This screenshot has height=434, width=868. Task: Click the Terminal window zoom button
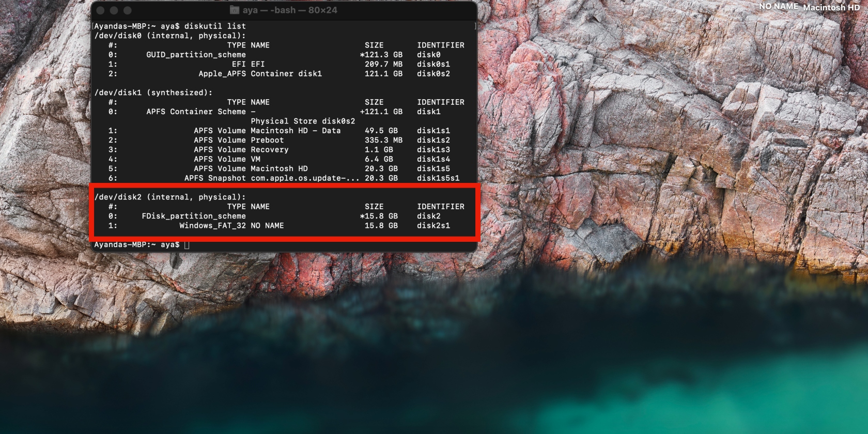point(128,10)
